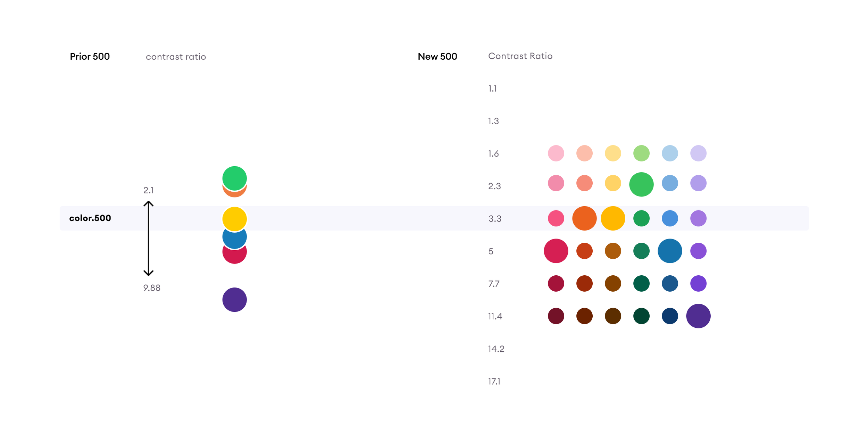Click the 9.88 contrast value label
This screenshot has width=868, height=434.
152,288
